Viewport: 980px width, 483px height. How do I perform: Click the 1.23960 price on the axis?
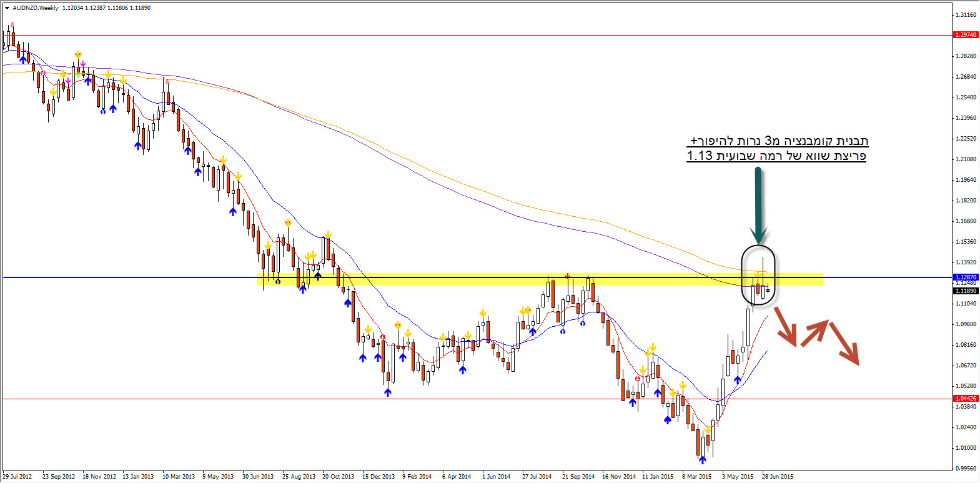pos(966,118)
